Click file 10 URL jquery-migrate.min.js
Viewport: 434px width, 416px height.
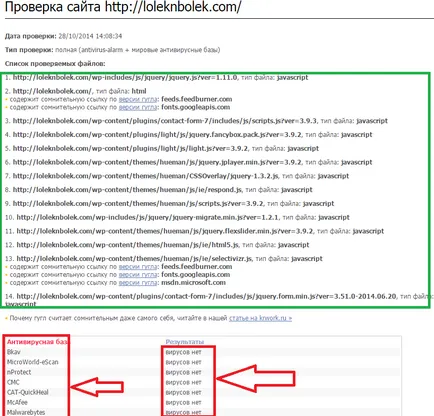[x=148, y=217]
